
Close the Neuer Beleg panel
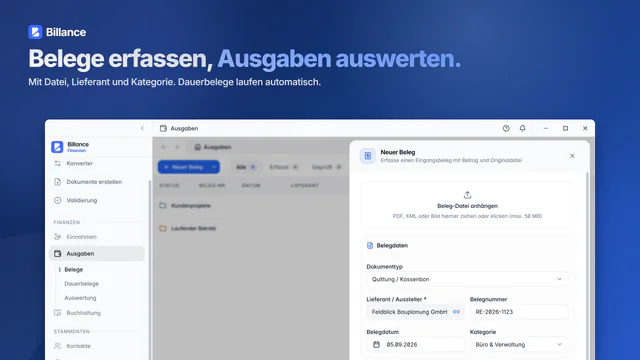(x=572, y=156)
